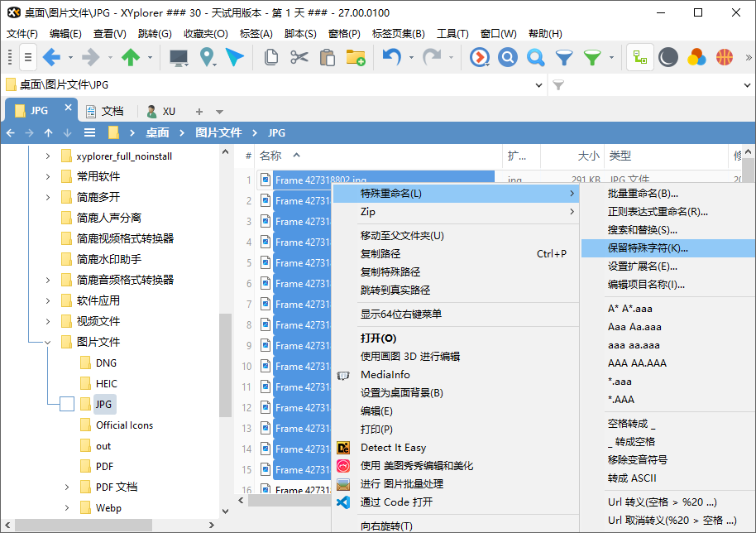This screenshot has height=533, width=756.
Task: Click the New Folder toolbar icon
Action: click(x=356, y=58)
